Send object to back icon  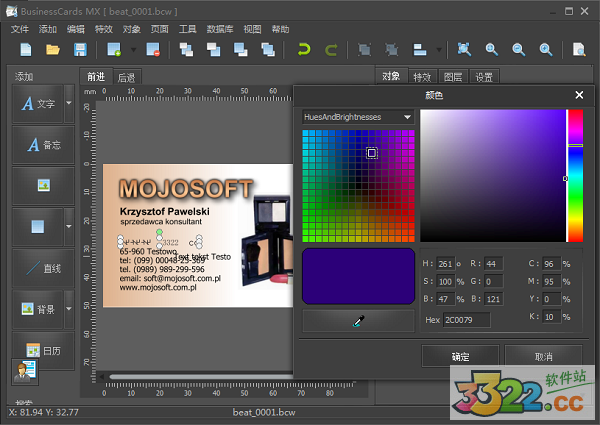[267, 50]
